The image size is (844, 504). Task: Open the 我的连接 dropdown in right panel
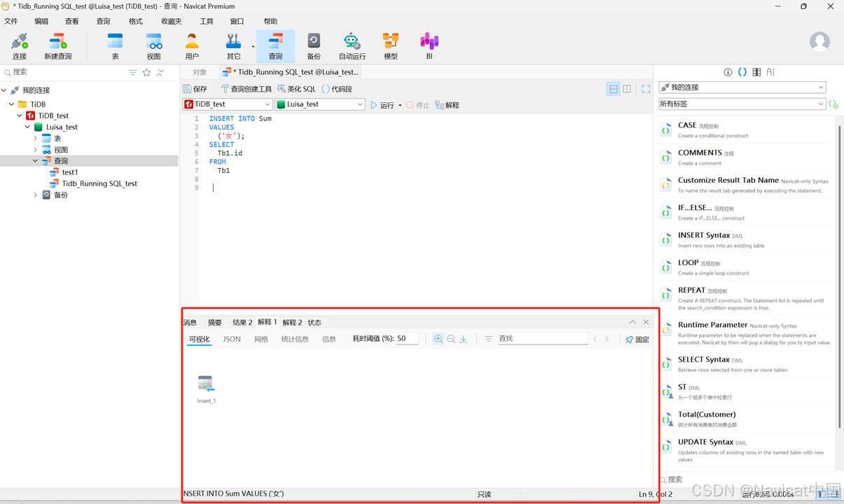coord(742,87)
